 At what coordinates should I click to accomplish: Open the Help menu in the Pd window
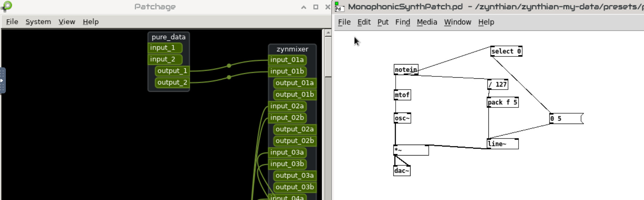point(486,22)
